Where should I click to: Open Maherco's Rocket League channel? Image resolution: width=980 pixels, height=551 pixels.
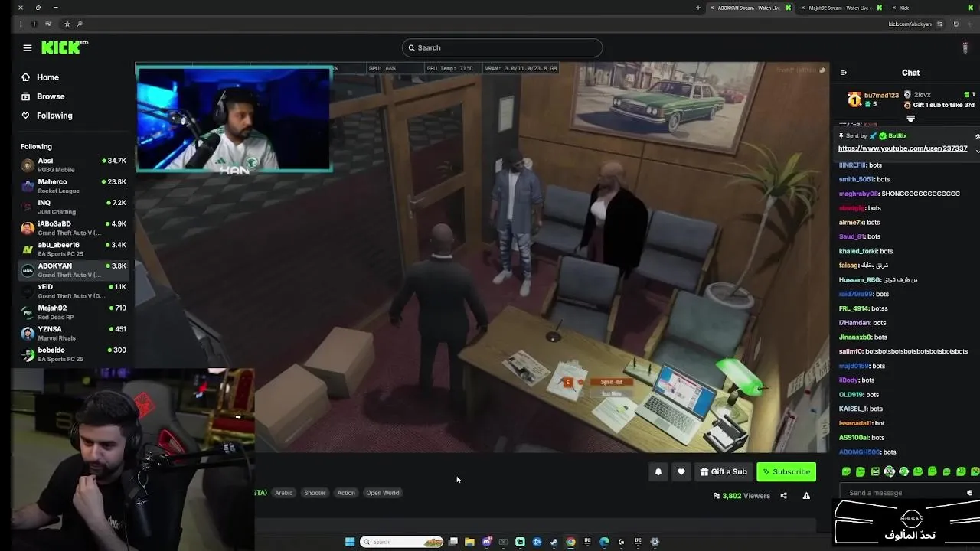point(73,186)
